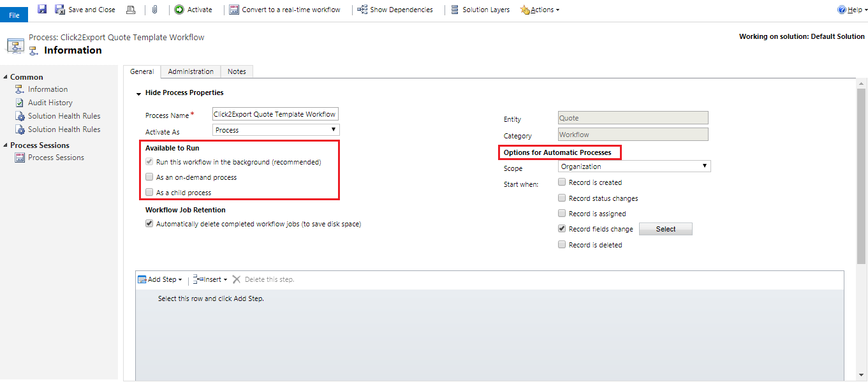Click the Process Sessions calendar icon

pyautogui.click(x=19, y=158)
